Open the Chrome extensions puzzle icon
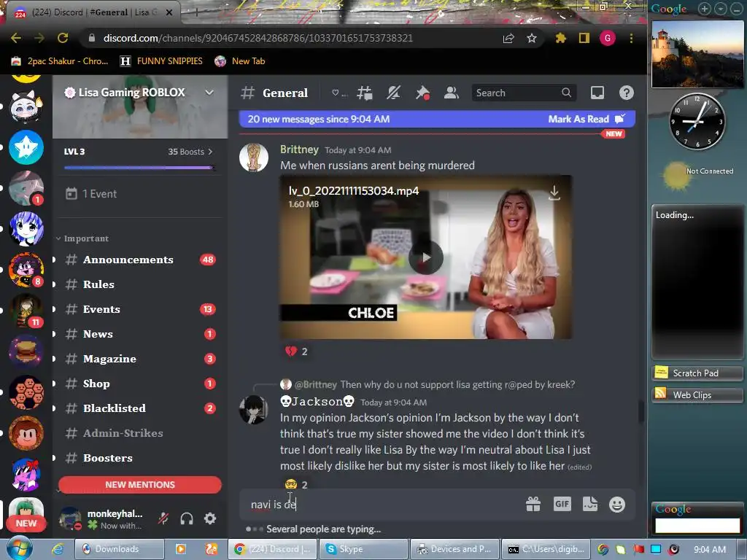747x560 pixels. [561, 38]
